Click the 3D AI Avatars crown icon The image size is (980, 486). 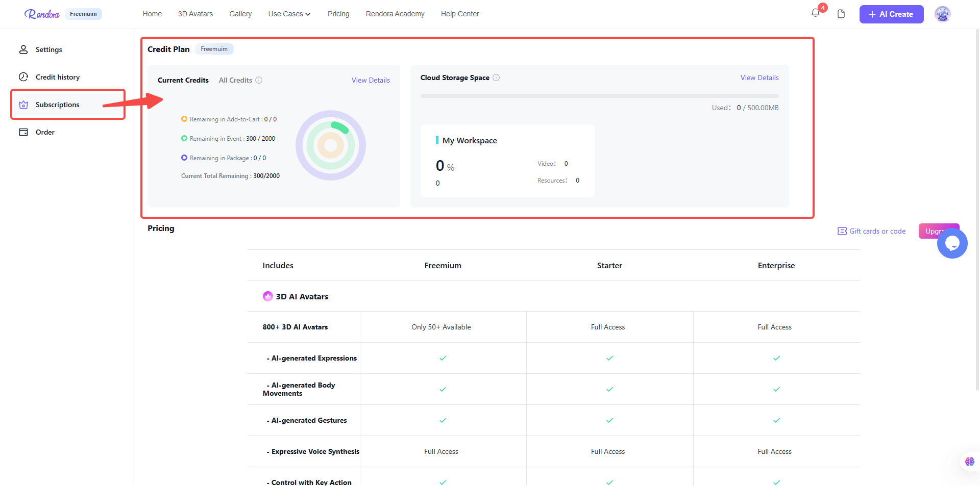267,296
